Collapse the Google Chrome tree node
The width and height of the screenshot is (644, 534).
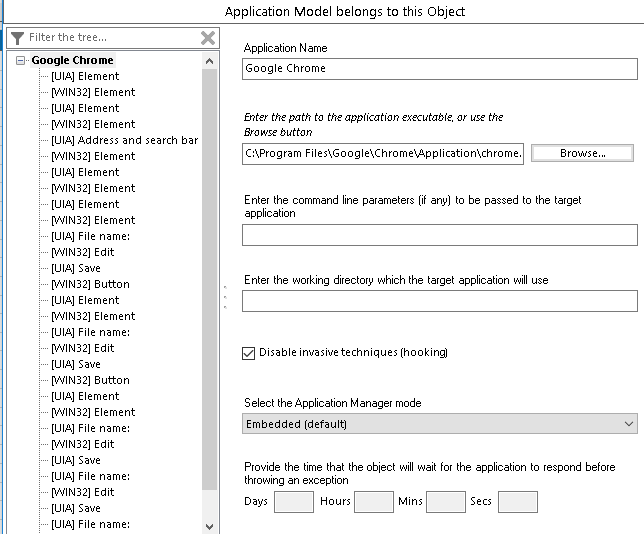point(22,61)
